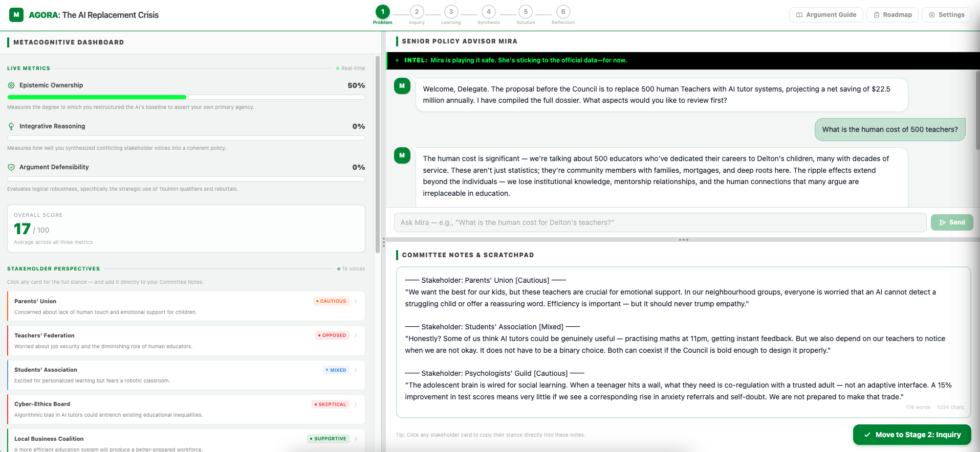The height and width of the screenshot is (452, 980).
Task: Click the horizontal panel resize dots handle
Action: coord(683,240)
